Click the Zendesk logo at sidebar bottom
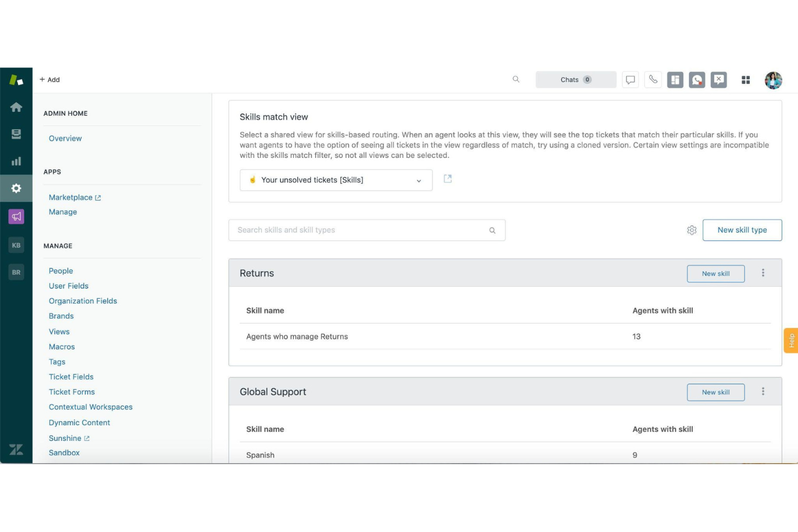 pyautogui.click(x=16, y=449)
